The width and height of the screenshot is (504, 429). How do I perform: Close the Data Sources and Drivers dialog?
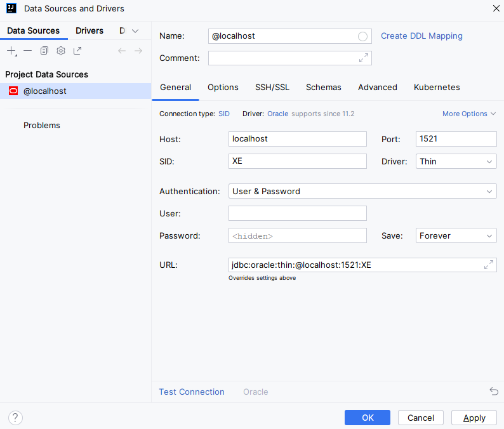[496, 8]
